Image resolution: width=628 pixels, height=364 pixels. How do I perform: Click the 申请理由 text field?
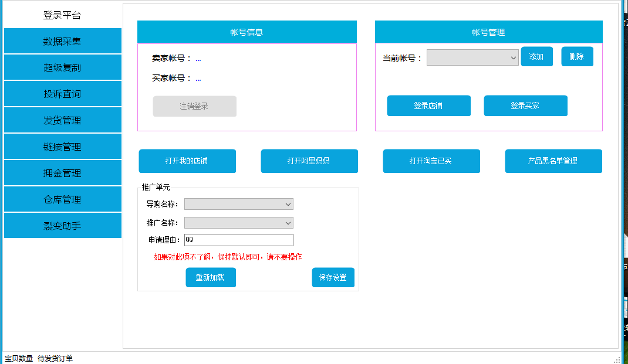(x=238, y=240)
